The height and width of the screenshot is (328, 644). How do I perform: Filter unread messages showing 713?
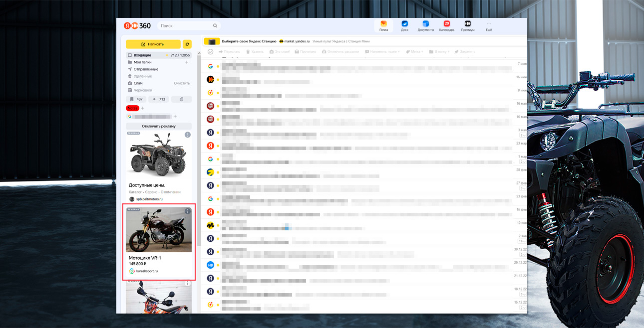pyautogui.click(x=159, y=99)
